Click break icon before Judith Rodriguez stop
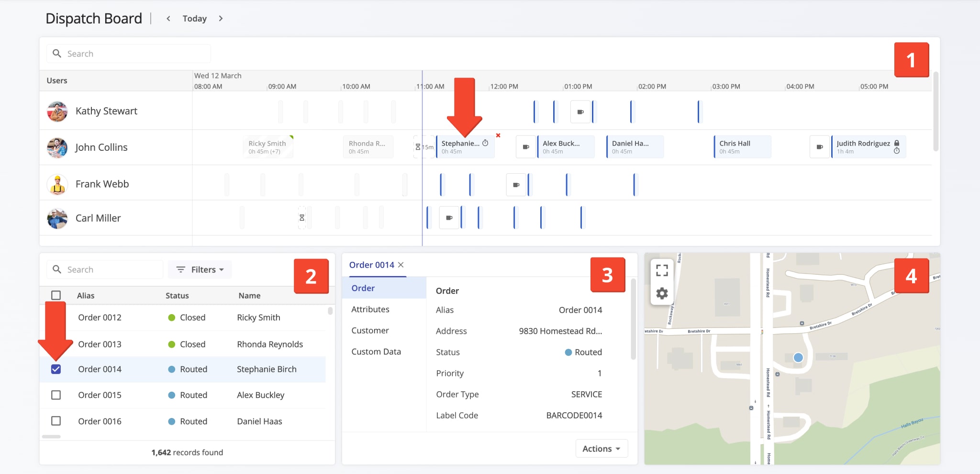This screenshot has height=474, width=980. point(820,147)
